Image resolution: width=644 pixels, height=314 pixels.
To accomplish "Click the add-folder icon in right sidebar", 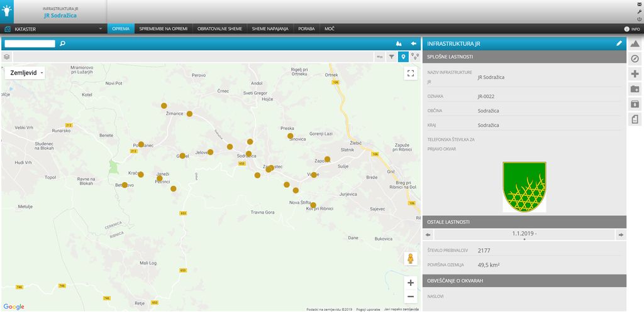I will coord(635,89).
